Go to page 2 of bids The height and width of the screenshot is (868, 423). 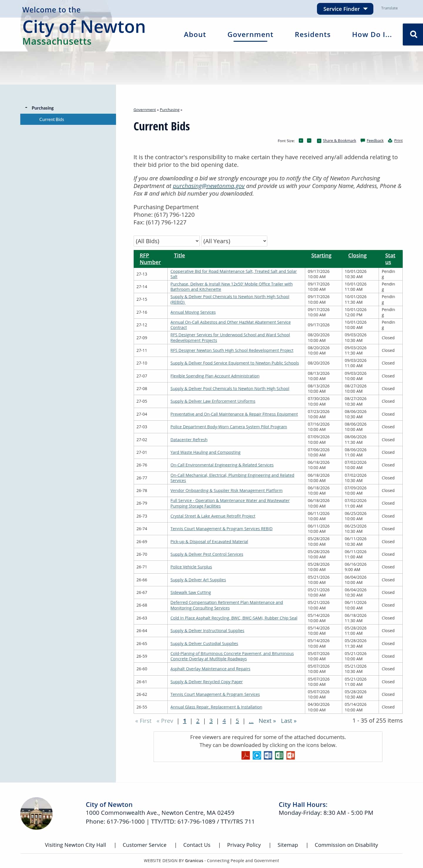point(198,721)
